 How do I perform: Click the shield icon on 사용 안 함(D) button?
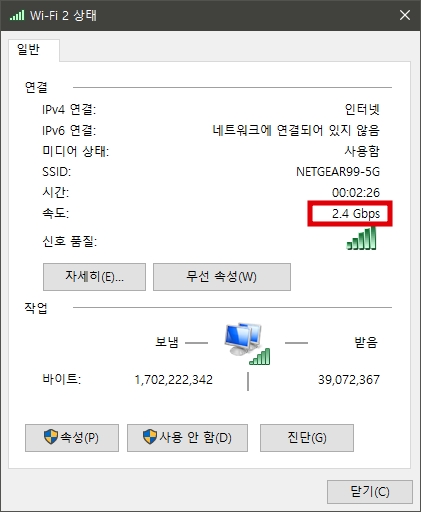pyautogui.click(x=150, y=437)
